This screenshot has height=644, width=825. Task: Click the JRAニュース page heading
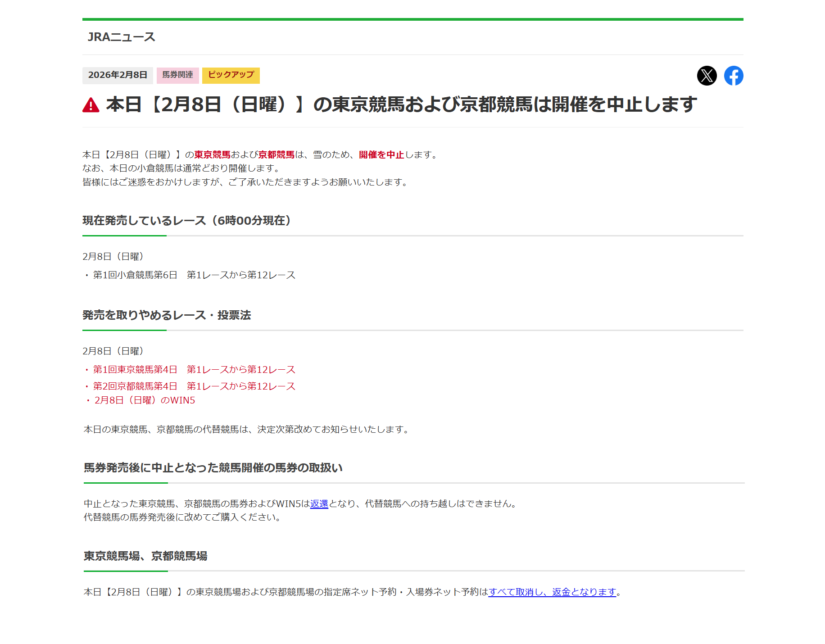click(x=121, y=37)
